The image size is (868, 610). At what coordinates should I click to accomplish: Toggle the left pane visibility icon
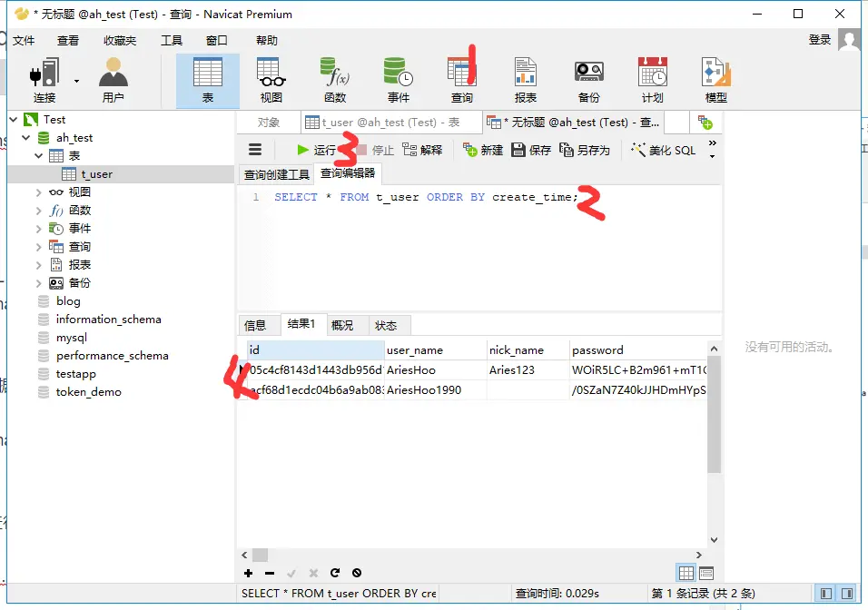coord(826,594)
